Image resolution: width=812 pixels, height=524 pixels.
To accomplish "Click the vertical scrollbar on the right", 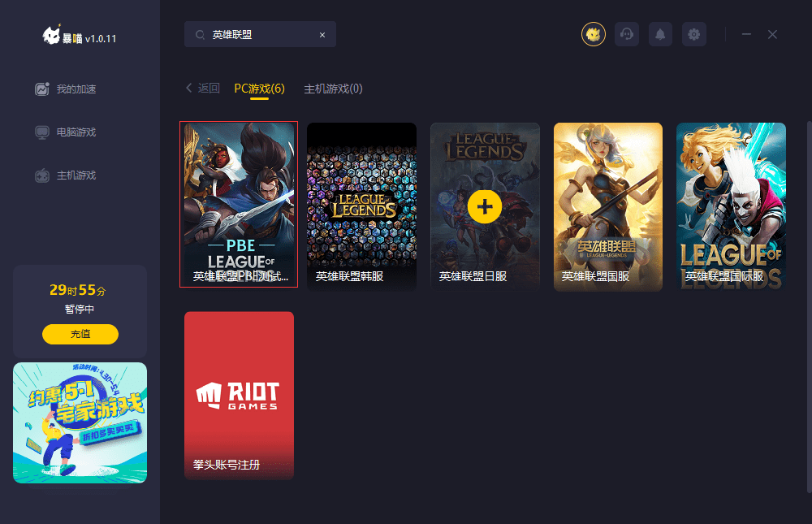I will pyautogui.click(x=810, y=305).
